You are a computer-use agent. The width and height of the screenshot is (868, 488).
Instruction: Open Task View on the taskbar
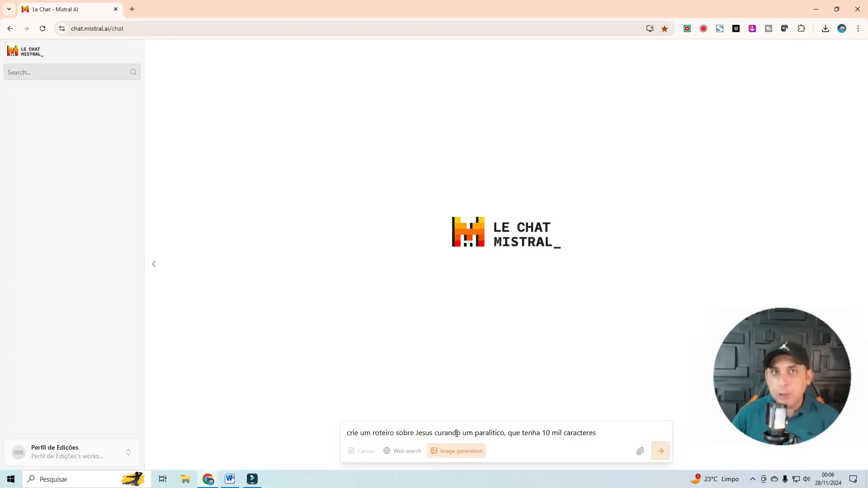click(163, 479)
